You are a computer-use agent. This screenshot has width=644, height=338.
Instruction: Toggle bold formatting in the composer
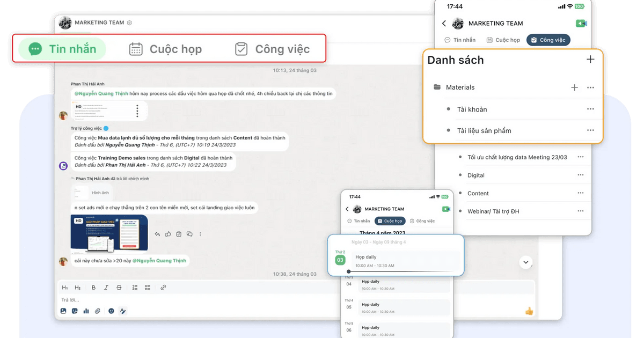pos(93,288)
